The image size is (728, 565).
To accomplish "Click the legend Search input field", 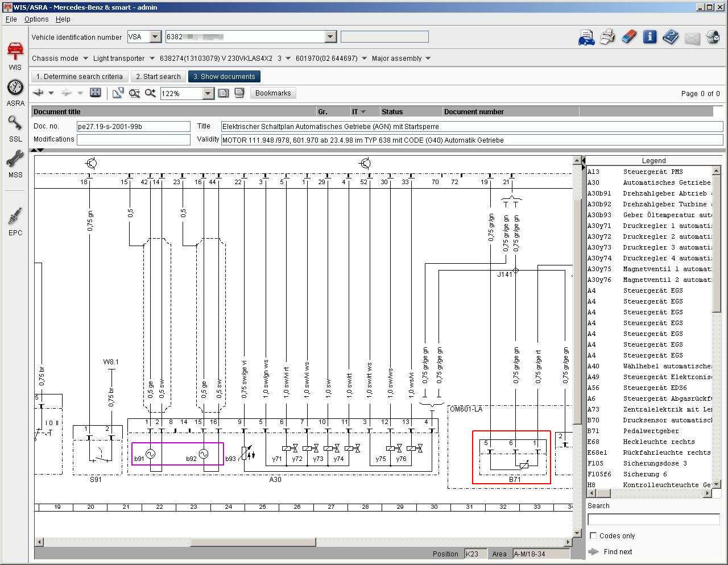I will click(x=653, y=519).
